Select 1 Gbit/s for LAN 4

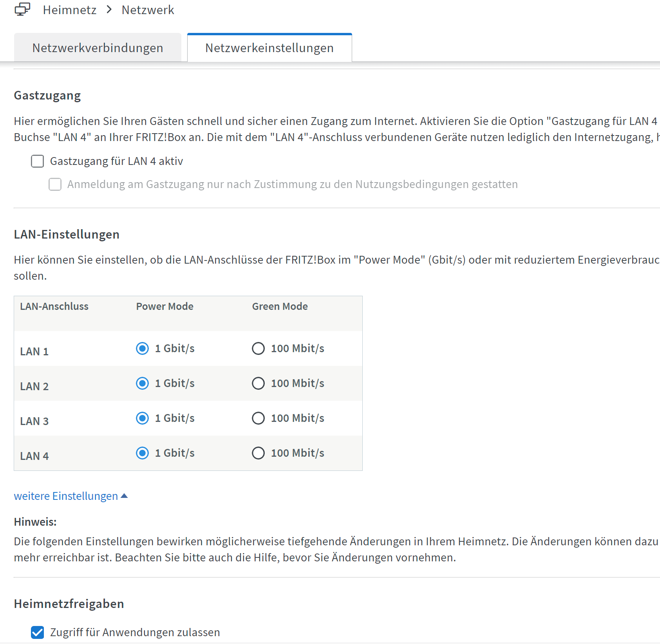(x=142, y=453)
